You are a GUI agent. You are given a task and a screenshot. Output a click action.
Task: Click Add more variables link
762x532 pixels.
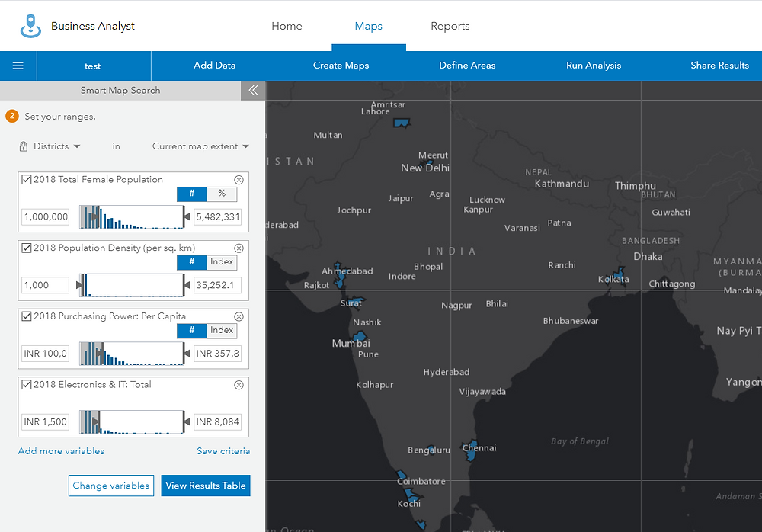click(x=61, y=451)
